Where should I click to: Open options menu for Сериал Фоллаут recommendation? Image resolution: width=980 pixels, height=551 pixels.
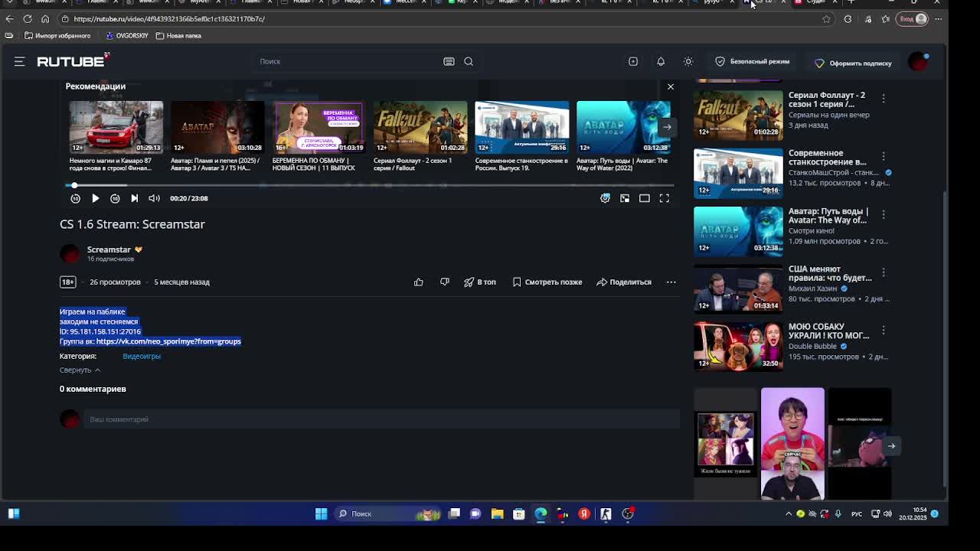pyautogui.click(x=884, y=99)
